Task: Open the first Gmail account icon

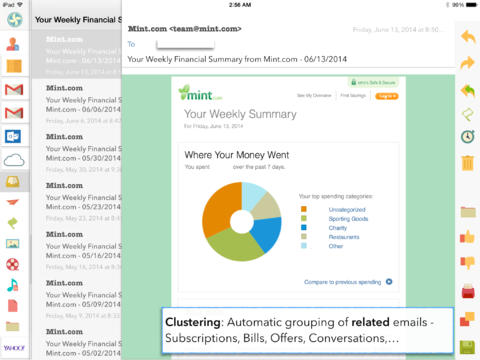Action: coord(14,89)
